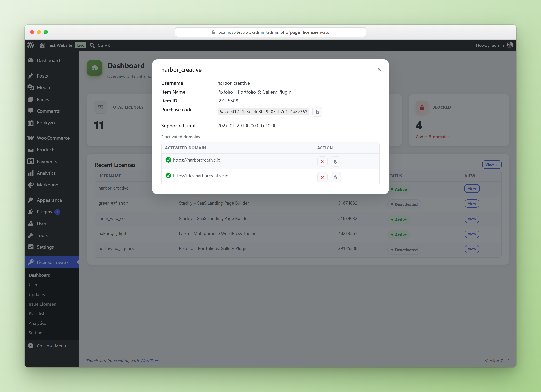Image resolution: width=541 pixels, height=392 pixels.
Task: Open Posts in the sidebar
Action: tap(52, 76)
